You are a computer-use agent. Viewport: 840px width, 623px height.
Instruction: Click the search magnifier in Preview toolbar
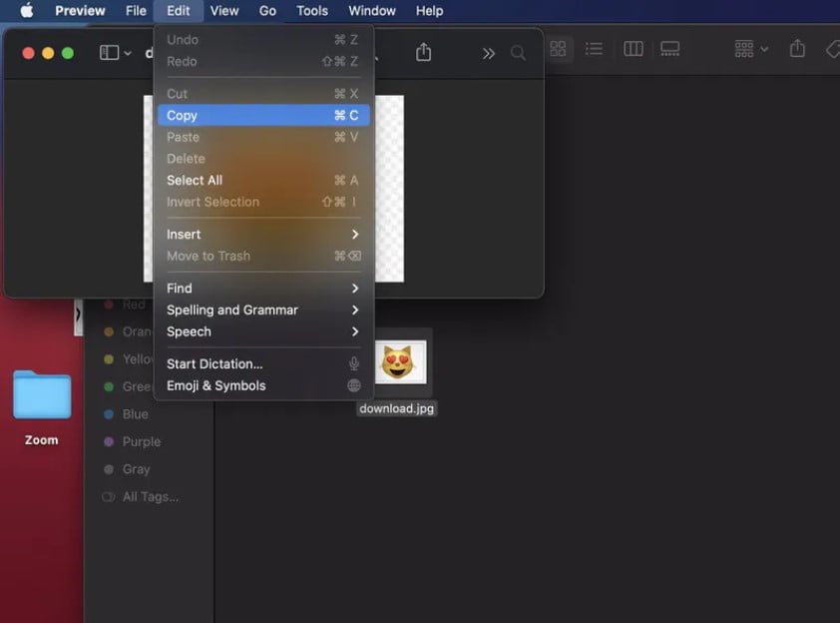518,53
